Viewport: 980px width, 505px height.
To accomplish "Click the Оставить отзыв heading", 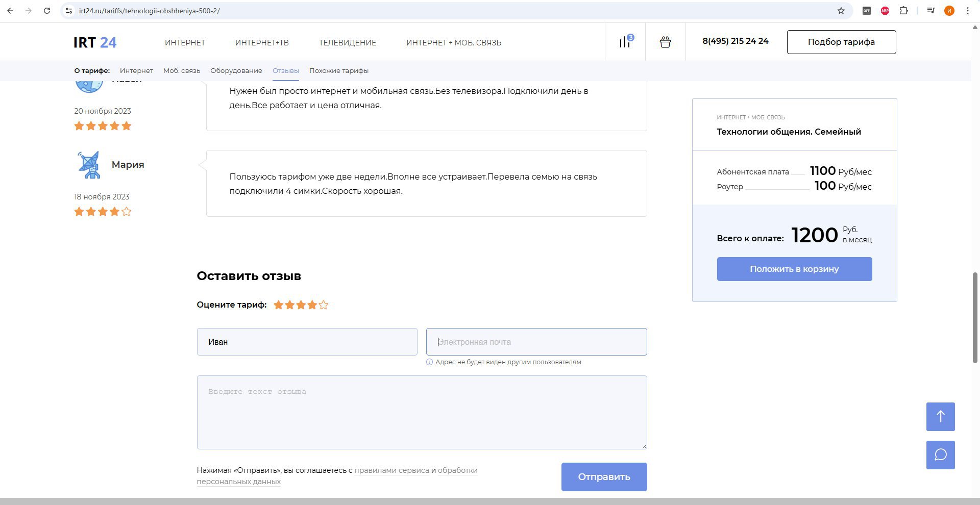I will point(249,276).
